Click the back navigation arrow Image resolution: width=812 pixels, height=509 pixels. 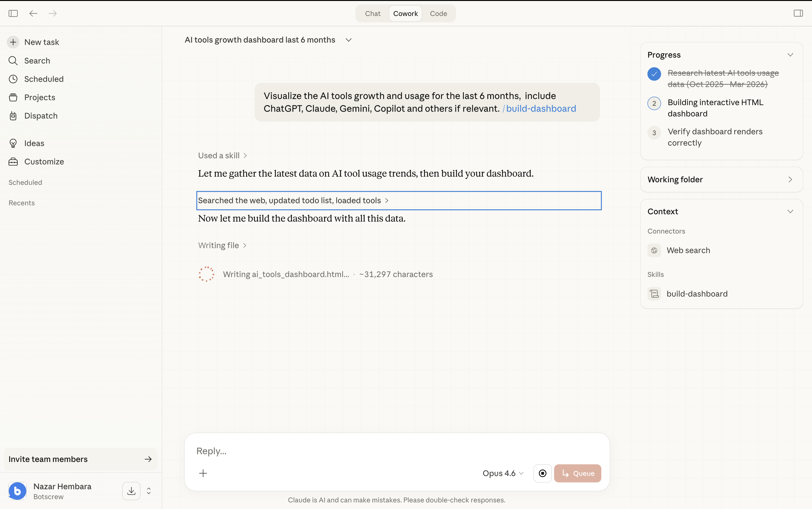click(33, 13)
